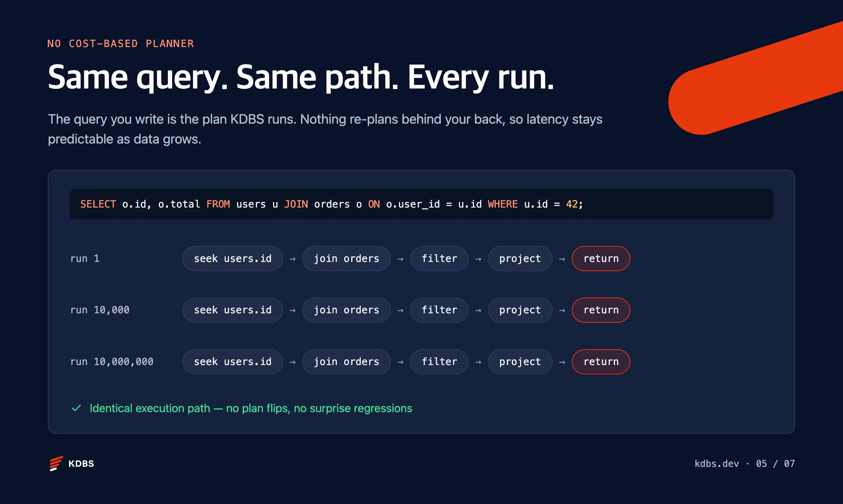Click 'filter' pill in run 10,000,000 row
843x504 pixels.
[439, 362]
